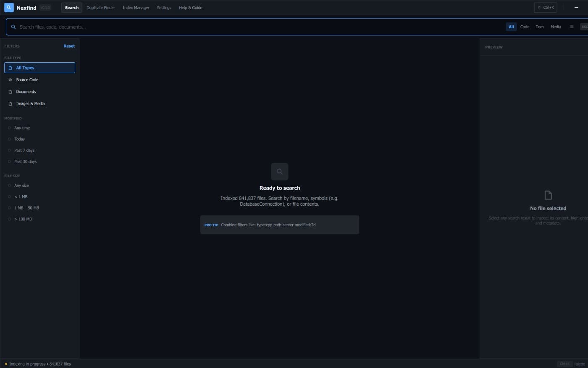This screenshot has height=368, width=588.
Task: Click the ESC key badge
Action: point(584,27)
